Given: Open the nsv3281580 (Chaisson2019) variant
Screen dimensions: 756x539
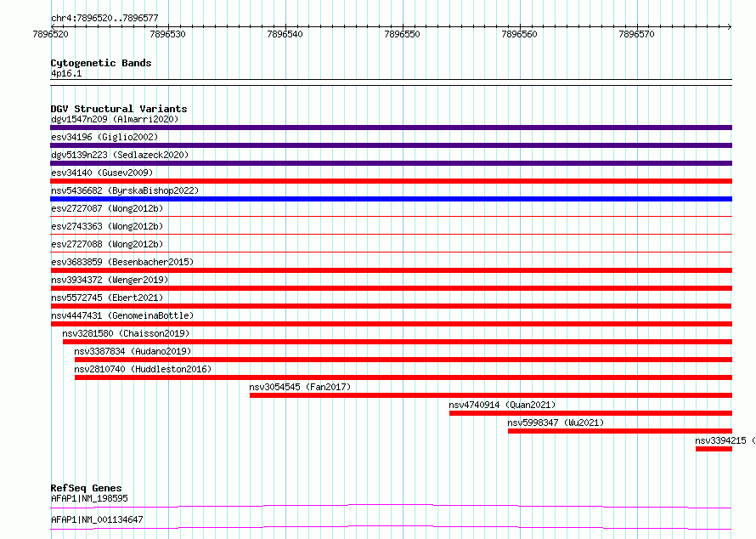Looking at the screenshot, I should click(x=398, y=342).
